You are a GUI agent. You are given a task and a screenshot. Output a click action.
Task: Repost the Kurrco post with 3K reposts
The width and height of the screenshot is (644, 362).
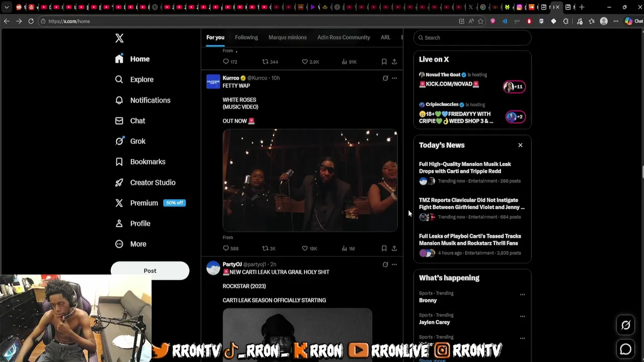[x=269, y=248]
